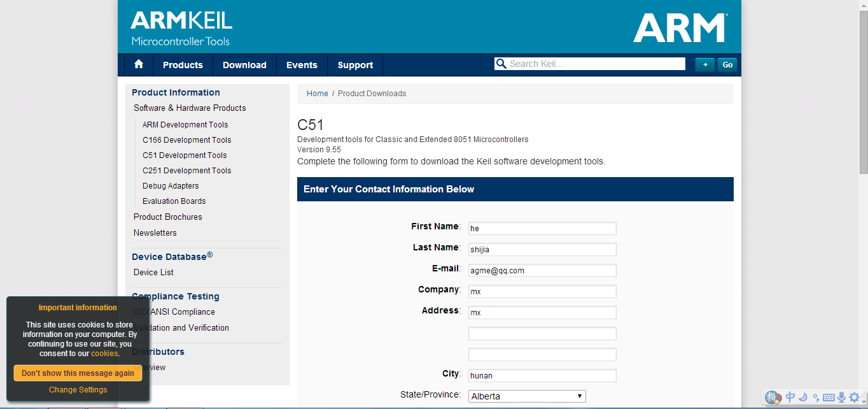
Task: Click the plus button beside search
Action: [704, 64]
